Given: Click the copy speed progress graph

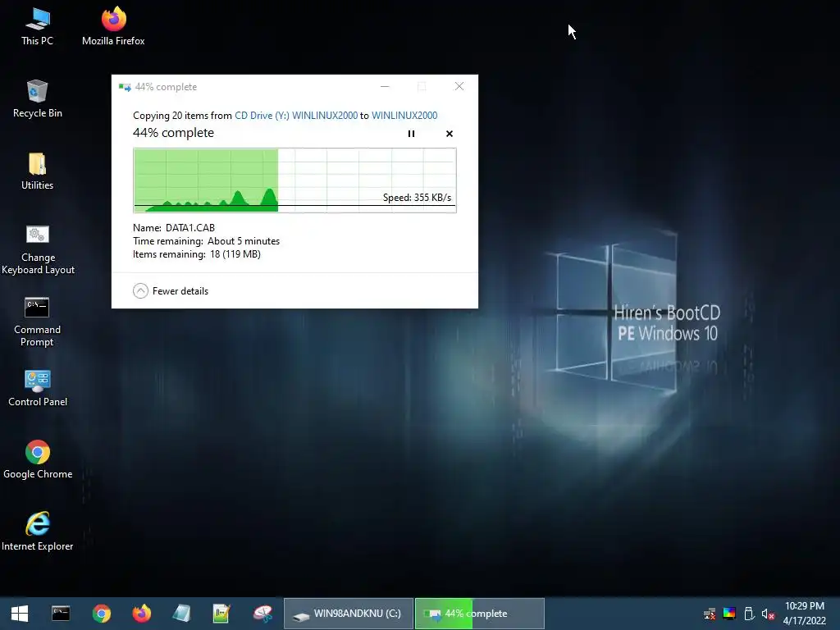Looking at the screenshot, I should [294, 180].
